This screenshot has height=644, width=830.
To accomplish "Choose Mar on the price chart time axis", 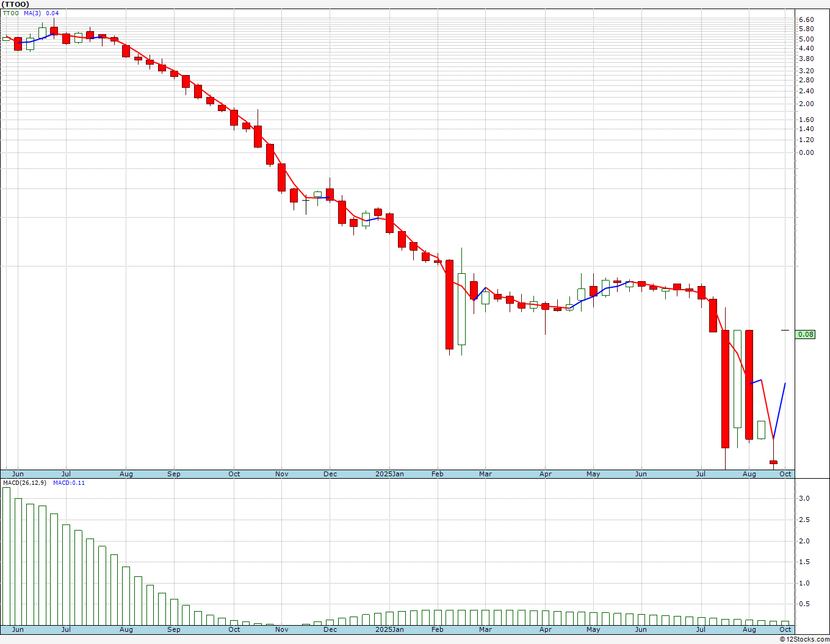I will coord(485,474).
